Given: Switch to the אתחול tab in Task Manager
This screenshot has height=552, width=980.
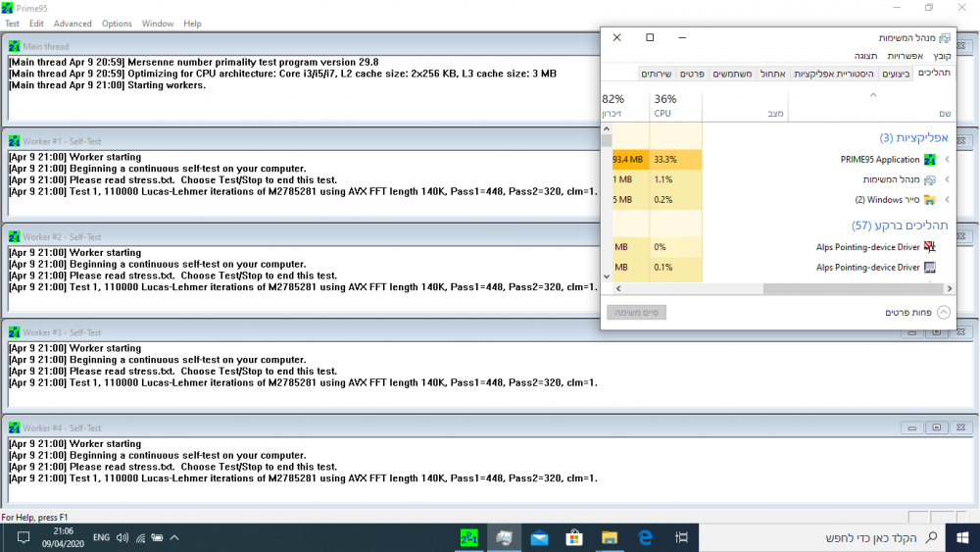Looking at the screenshot, I should (x=772, y=74).
